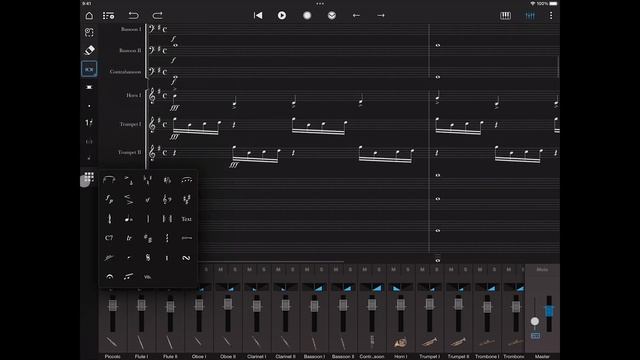This screenshot has height=360, width=640.
Task: Click the Trumpet II staff label
Action: point(129,152)
